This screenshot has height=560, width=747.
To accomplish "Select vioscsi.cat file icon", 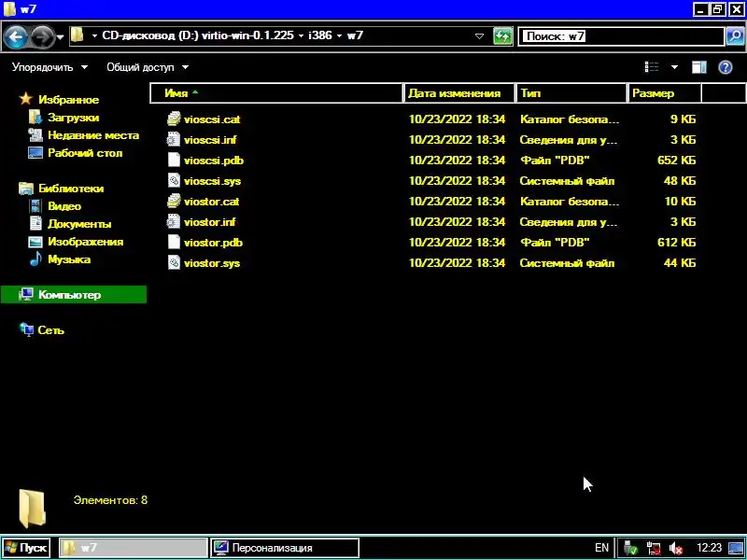I will (x=174, y=119).
